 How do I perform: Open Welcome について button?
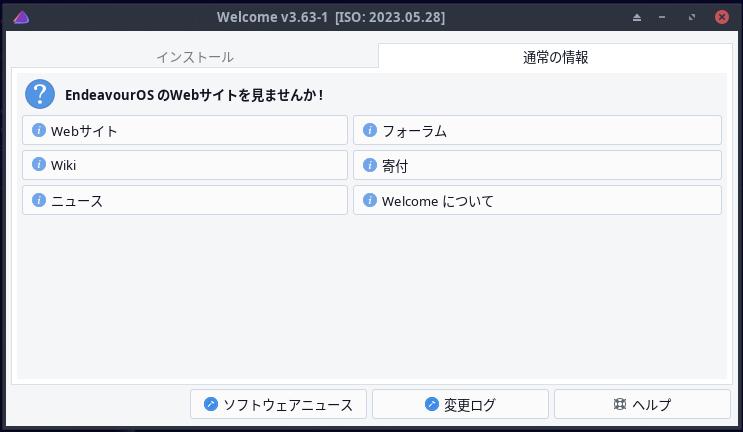click(x=537, y=200)
